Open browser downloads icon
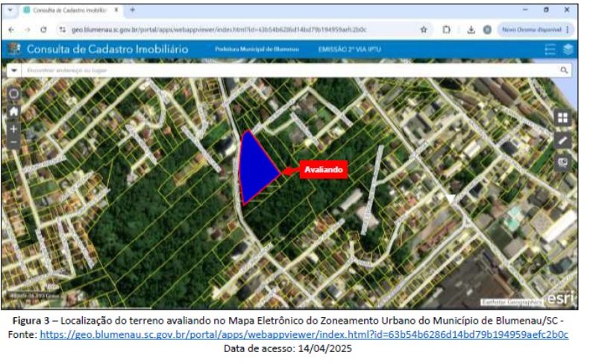 tap(471, 30)
